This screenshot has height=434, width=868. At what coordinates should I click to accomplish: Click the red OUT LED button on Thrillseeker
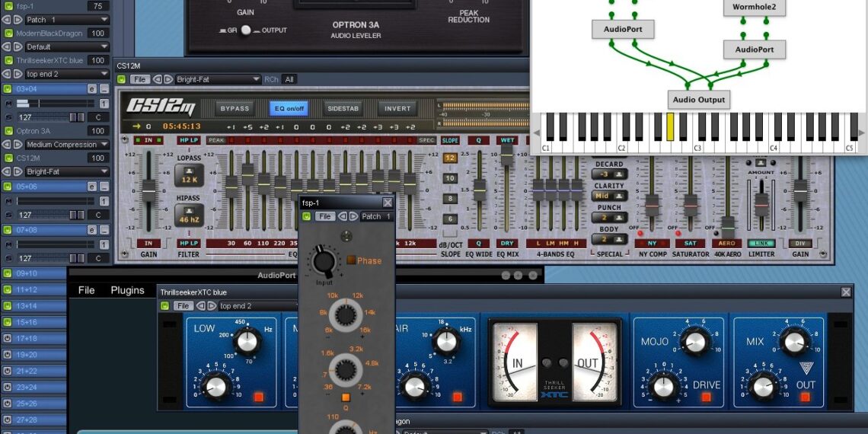(805, 397)
